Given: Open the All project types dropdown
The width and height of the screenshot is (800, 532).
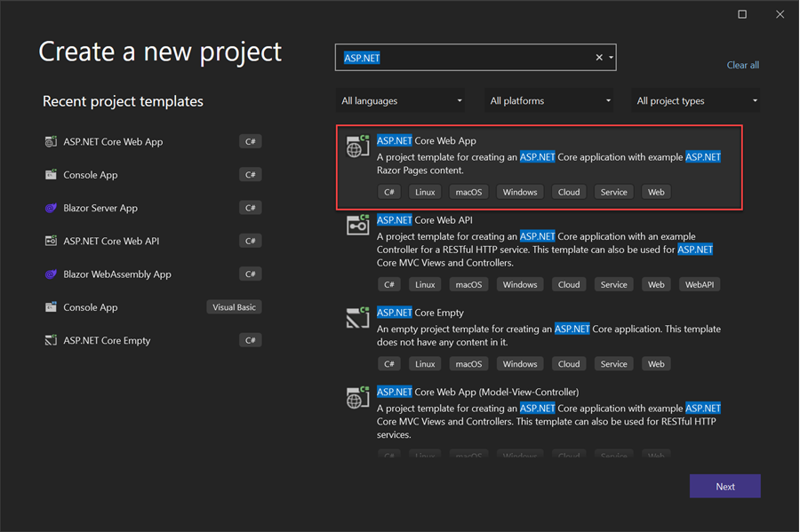Looking at the screenshot, I should click(696, 101).
